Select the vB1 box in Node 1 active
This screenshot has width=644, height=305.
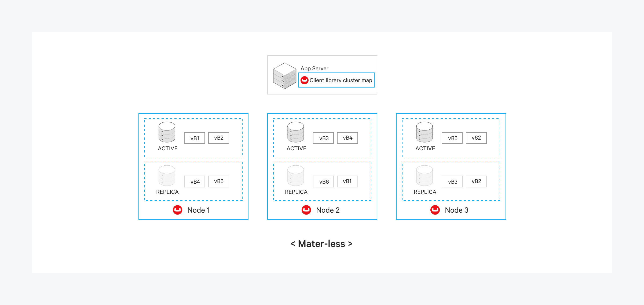(x=195, y=138)
